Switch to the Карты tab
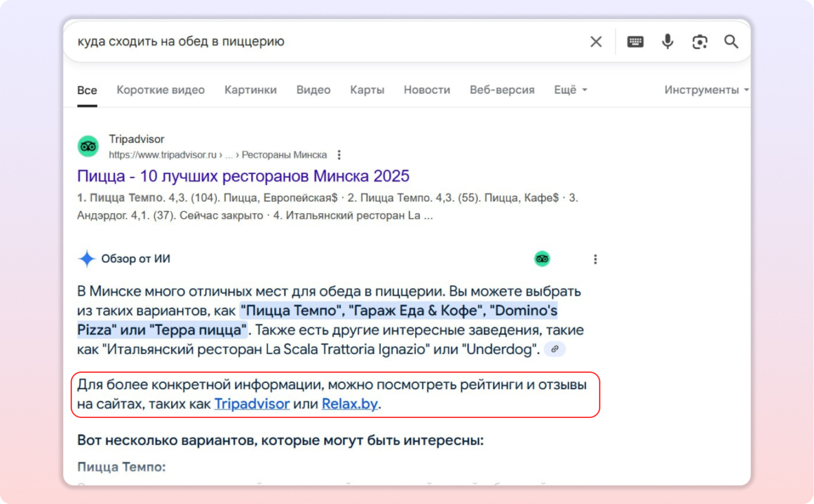814x504 pixels. pyautogui.click(x=367, y=90)
